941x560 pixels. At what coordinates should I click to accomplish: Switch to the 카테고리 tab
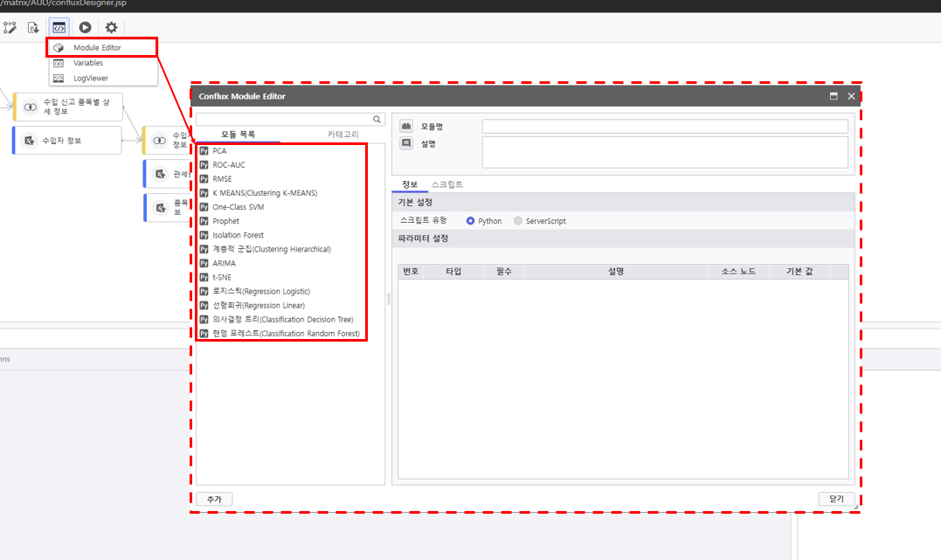tap(342, 135)
